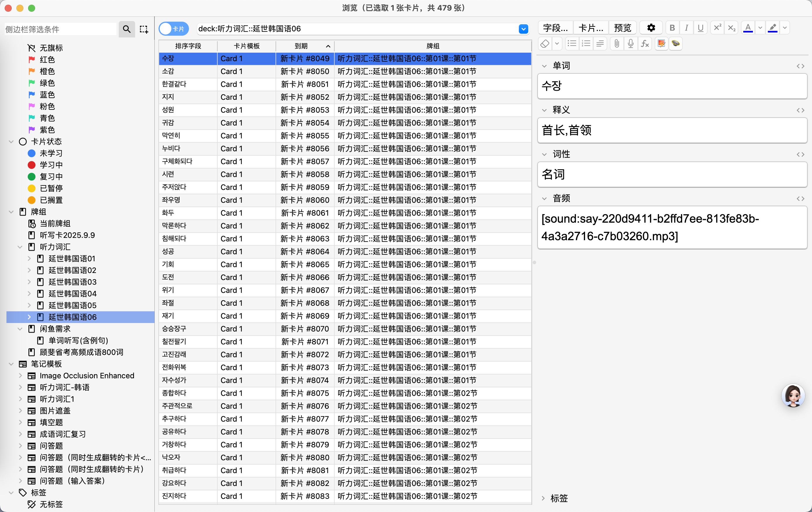Expand the 延世韩国语05 deck
Image resolution: width=812 pixels, height=512 pixels.
pos(29,305)
